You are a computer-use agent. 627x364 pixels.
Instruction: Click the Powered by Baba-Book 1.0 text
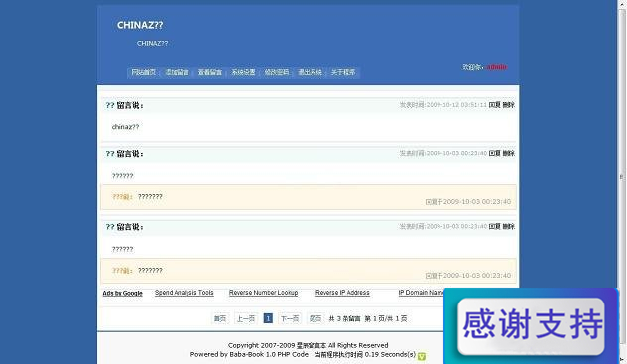pyautogui.click(x=249, y=355)
